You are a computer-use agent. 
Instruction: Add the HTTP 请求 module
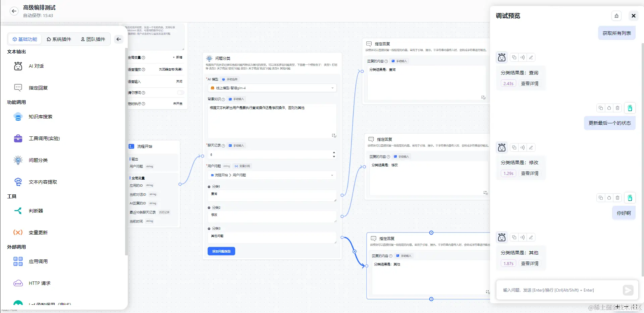click(x=39, y=283)
